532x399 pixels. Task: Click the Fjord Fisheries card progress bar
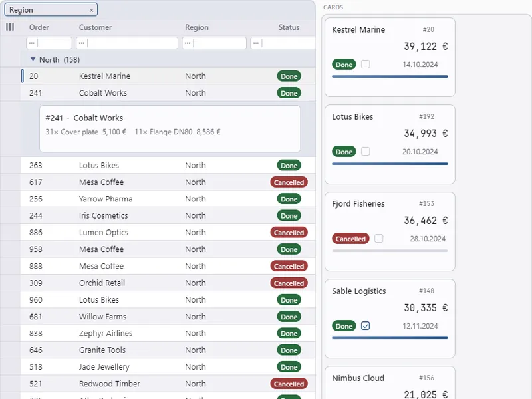point(390,251)
